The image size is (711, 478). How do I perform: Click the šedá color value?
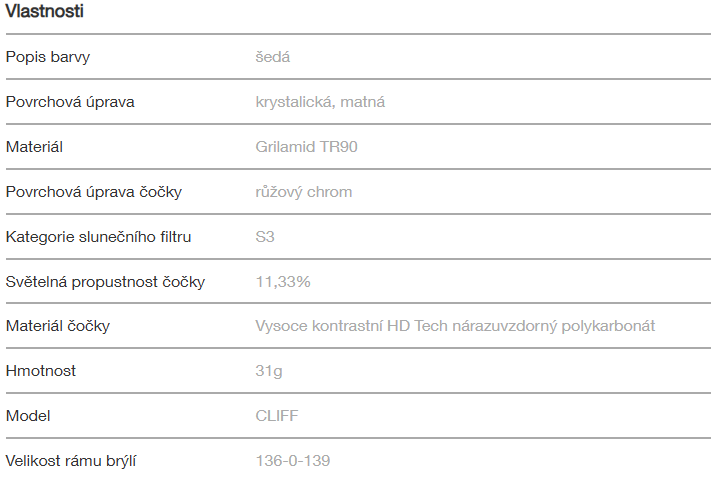click(x=273, y=57)
